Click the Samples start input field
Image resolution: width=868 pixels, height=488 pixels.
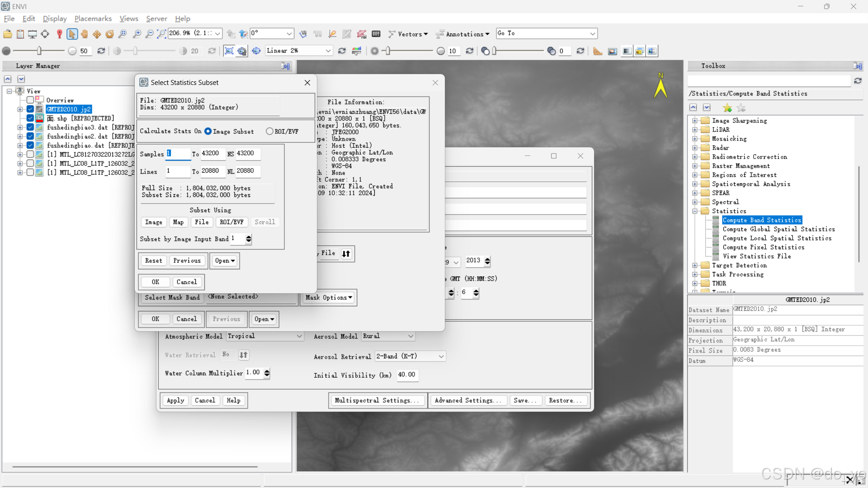point(178,154)
